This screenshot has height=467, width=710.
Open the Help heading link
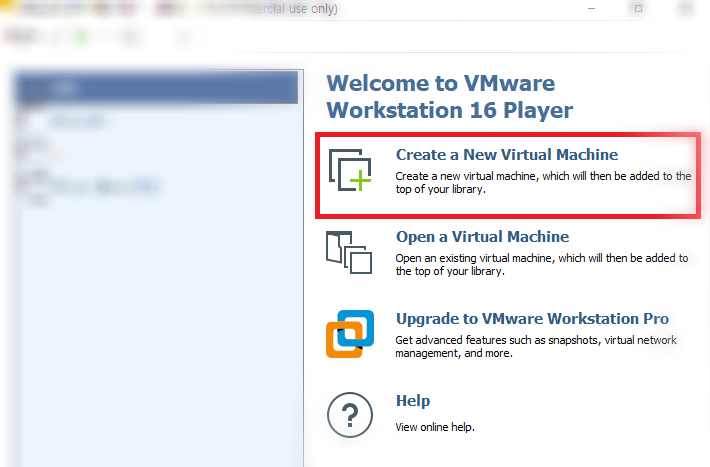pyautogui.click(x=413, y=401)
